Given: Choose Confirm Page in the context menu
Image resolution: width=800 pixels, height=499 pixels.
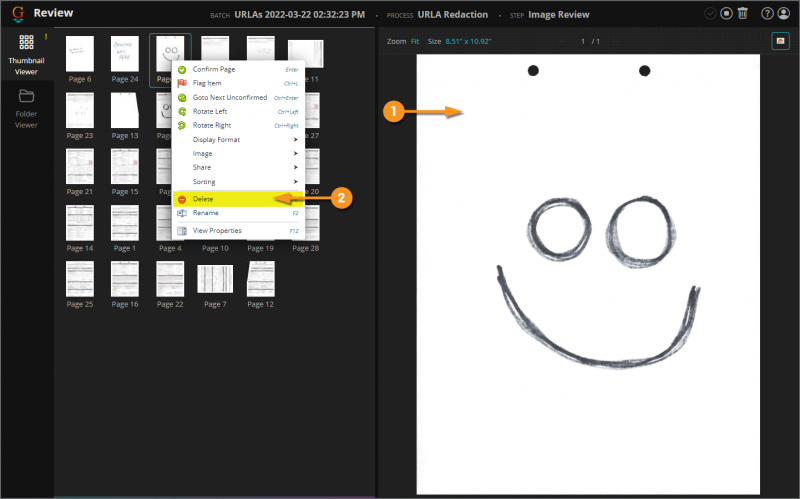Looking at the screenshot, I should coord(238,69).
